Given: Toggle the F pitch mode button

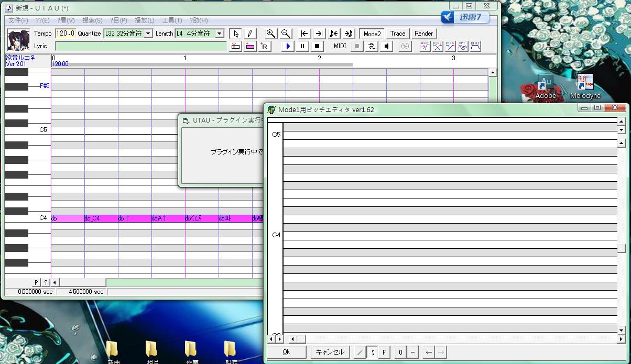Looking at the screenshot, I should (x=384, y=352).
